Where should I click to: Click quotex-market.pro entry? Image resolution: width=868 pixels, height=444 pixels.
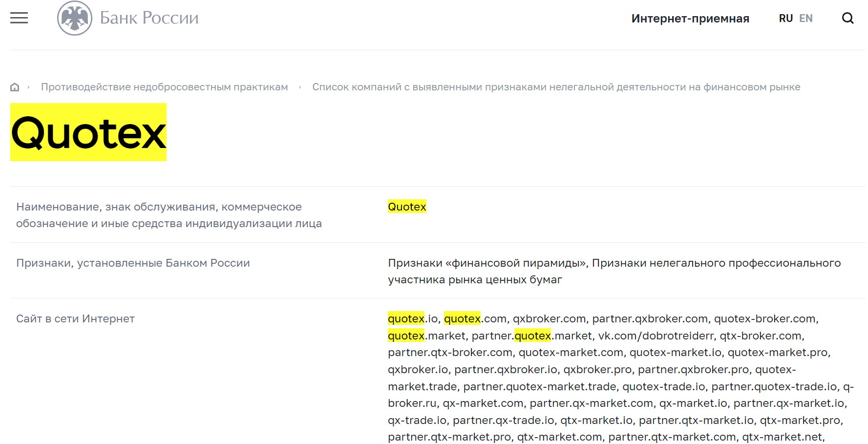778,352
